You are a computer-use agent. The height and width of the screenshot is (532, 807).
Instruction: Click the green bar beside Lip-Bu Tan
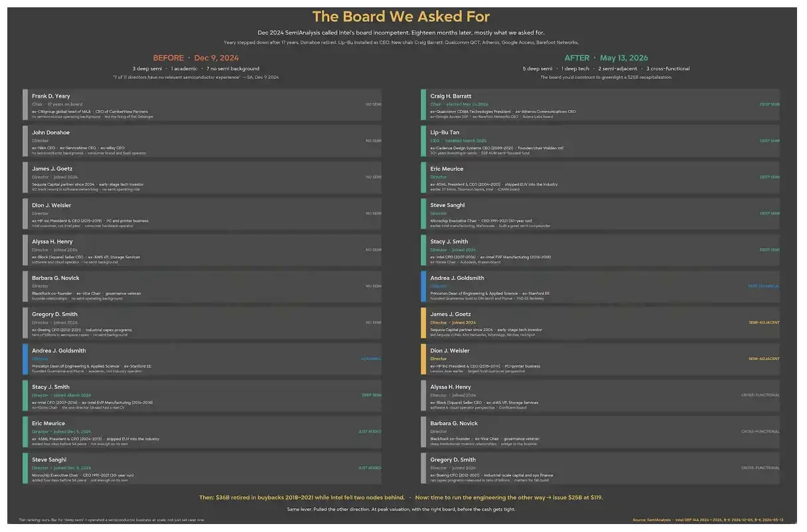(x=423, y=141)
